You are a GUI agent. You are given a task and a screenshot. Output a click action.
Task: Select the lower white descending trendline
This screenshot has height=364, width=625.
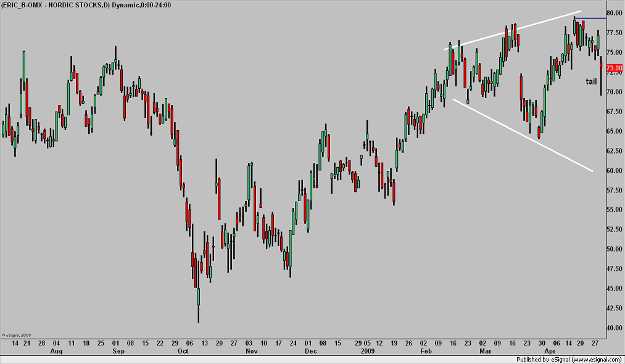(523, 134)
